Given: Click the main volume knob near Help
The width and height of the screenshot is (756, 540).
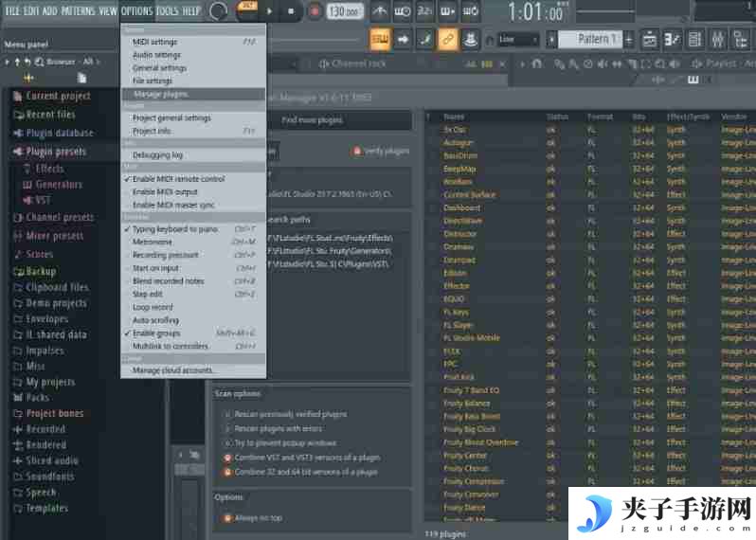Looking at the screenshot, I should (218, 10).
